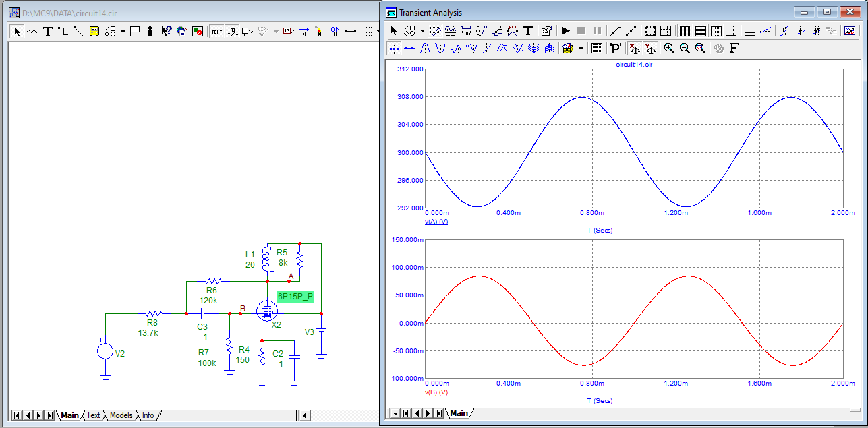Click the Info 'i' tool icon

[x=149, y=31]
